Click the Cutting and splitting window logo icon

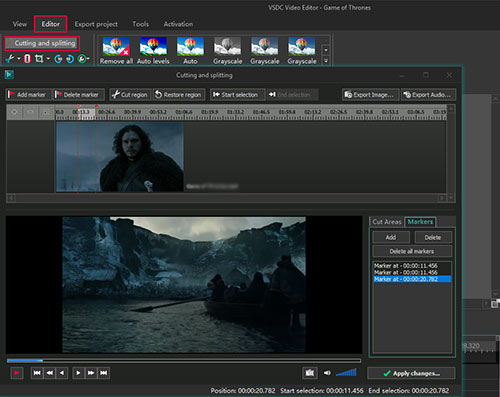(x=9, y=75)
